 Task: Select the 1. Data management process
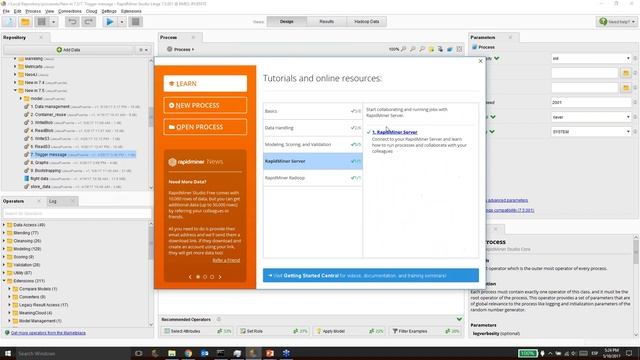50,107
